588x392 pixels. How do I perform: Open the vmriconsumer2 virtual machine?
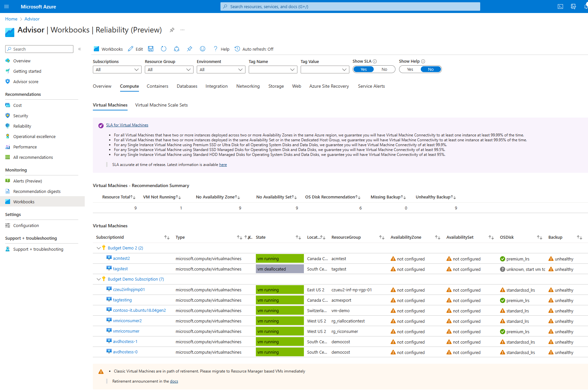coord(127,321)
